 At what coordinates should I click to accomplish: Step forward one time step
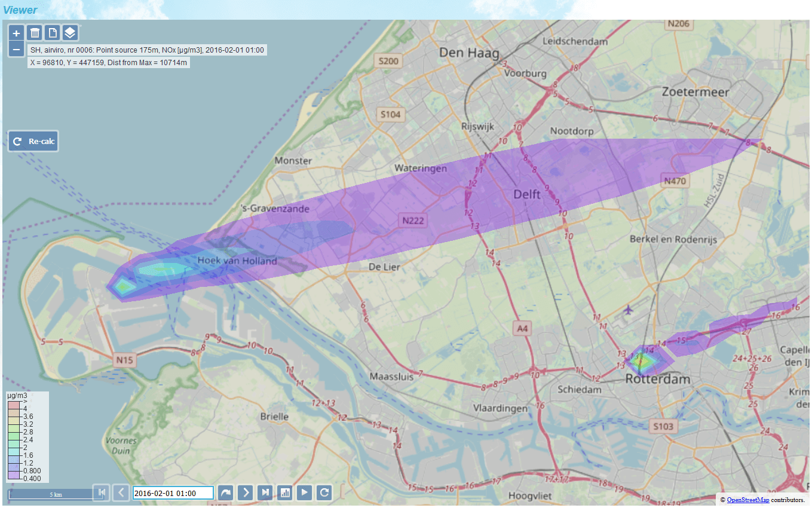[x=245, y=492]
